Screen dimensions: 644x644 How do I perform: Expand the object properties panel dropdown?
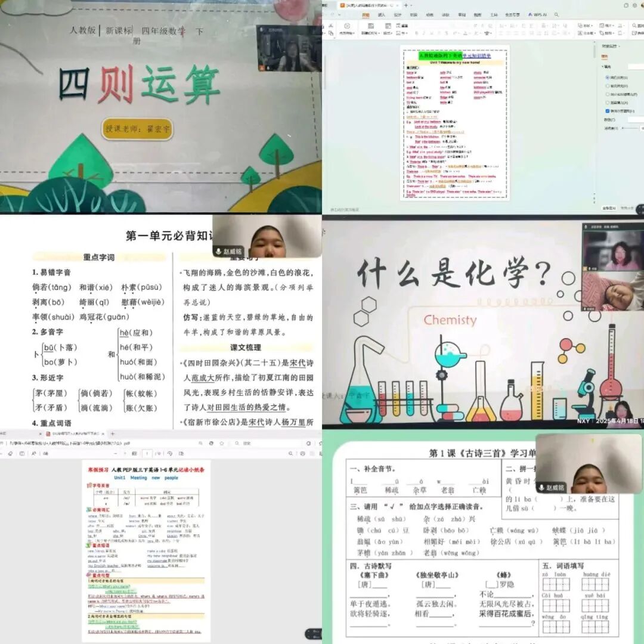[618, 46]
